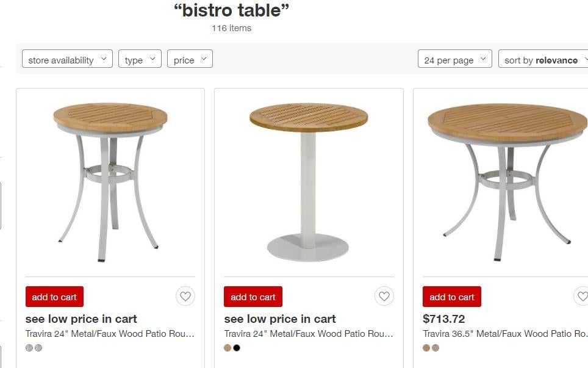Choose the tan swatch on second table

pyautogui.click(x=228, y=348)
